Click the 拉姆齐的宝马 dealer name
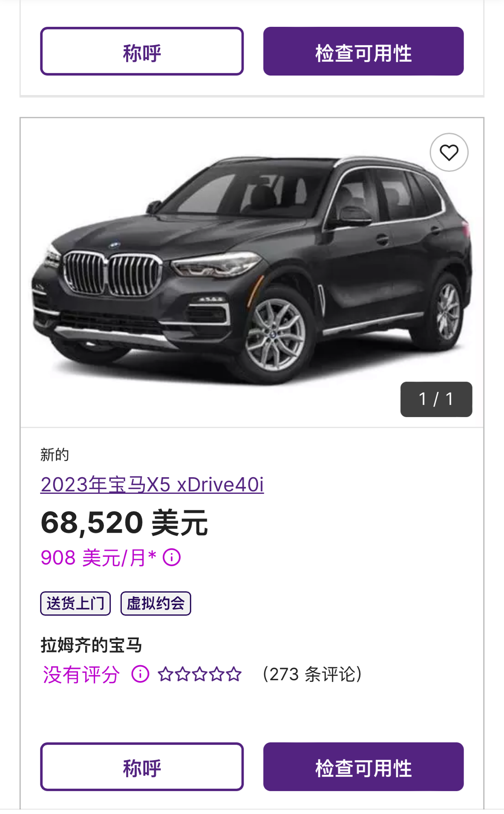Screen dimensions: 504x814 (91, 645)
